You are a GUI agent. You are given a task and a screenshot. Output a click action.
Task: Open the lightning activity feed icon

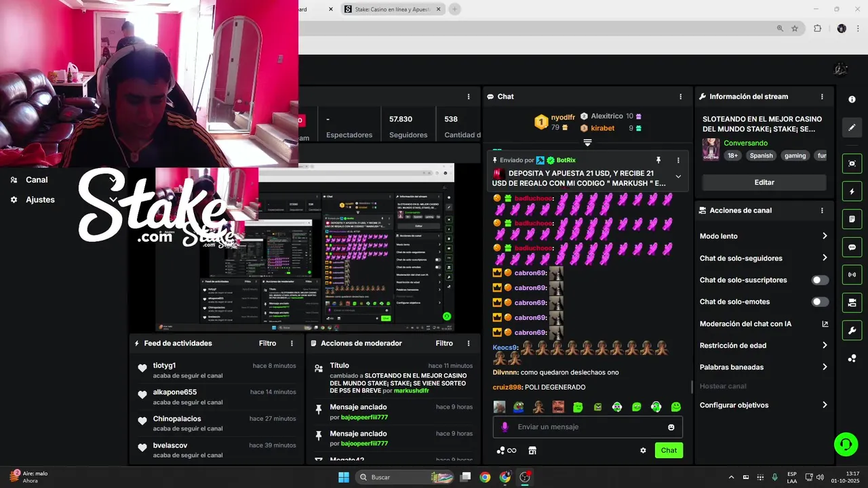(852, 191)
